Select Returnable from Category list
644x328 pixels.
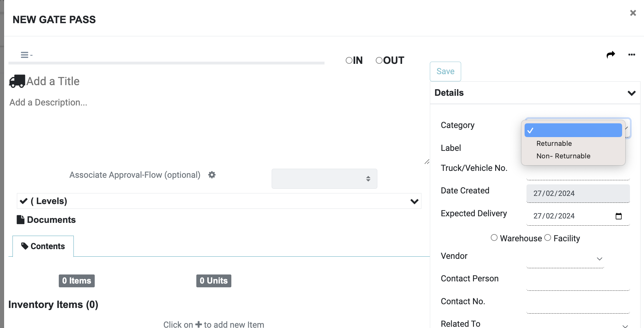554,144
